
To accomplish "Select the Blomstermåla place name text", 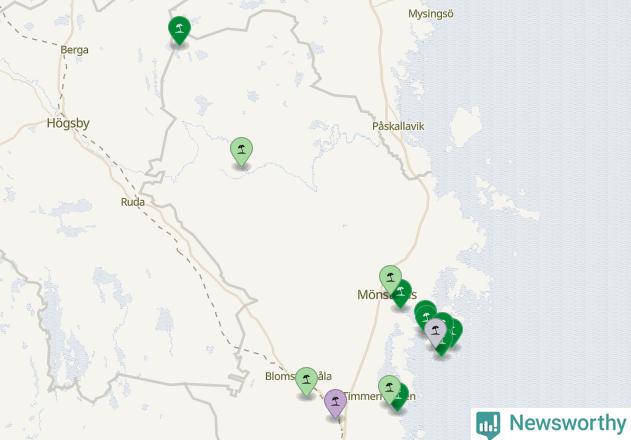I will click(x=298, y=376).
